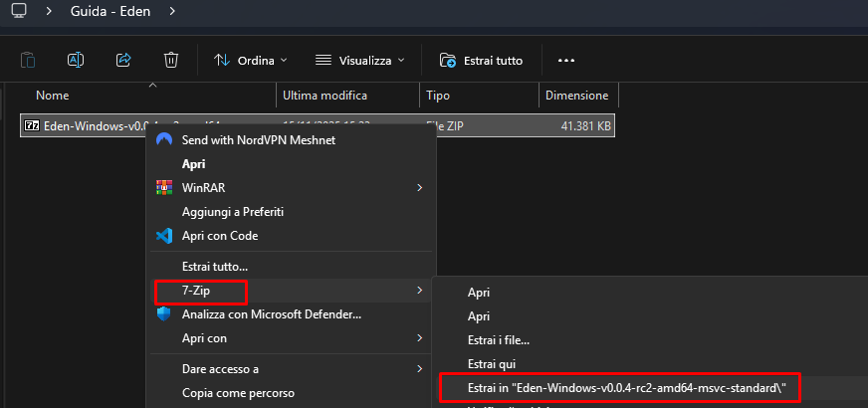Viewport: 868px width, 408px height.
Task: Open the Ordina sort dropdown
Action: [x=251, y=61]
